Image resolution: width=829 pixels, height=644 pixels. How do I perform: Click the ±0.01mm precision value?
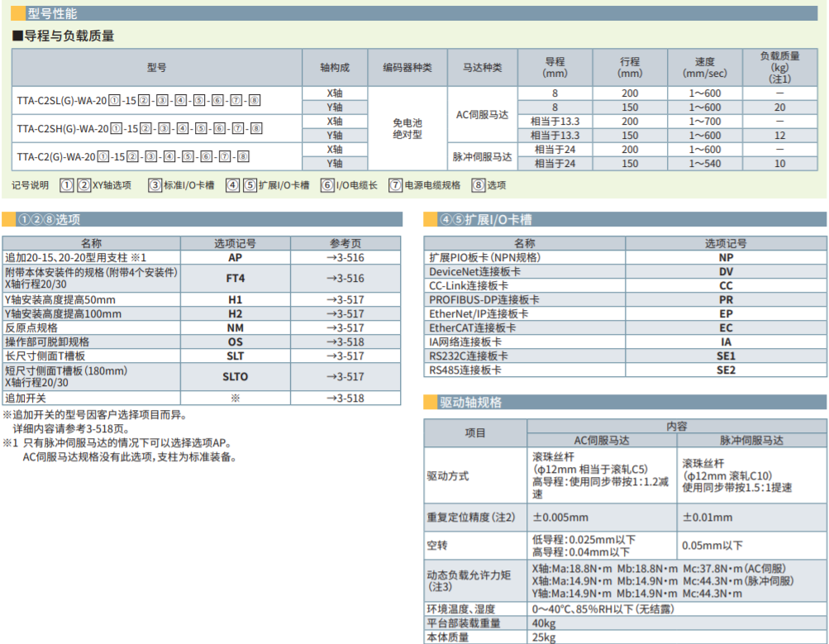[x=707, y=518]
